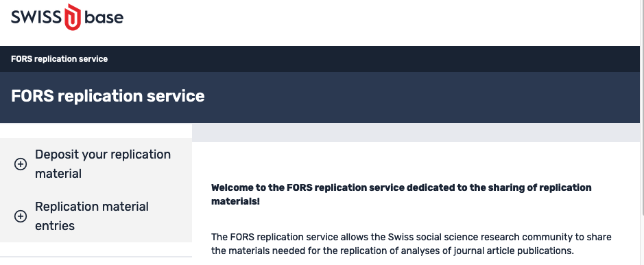This screenshot has height=265, width=644.
Task: Click the 'base' wordmark beside the emblem
Action: [104, 18]
